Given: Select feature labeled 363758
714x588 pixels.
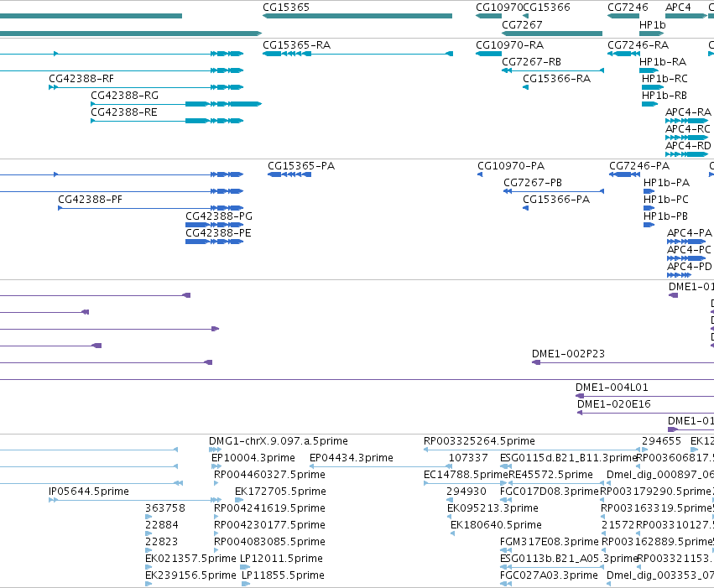Looking at the screenshot, I should (x=164, y=508).
